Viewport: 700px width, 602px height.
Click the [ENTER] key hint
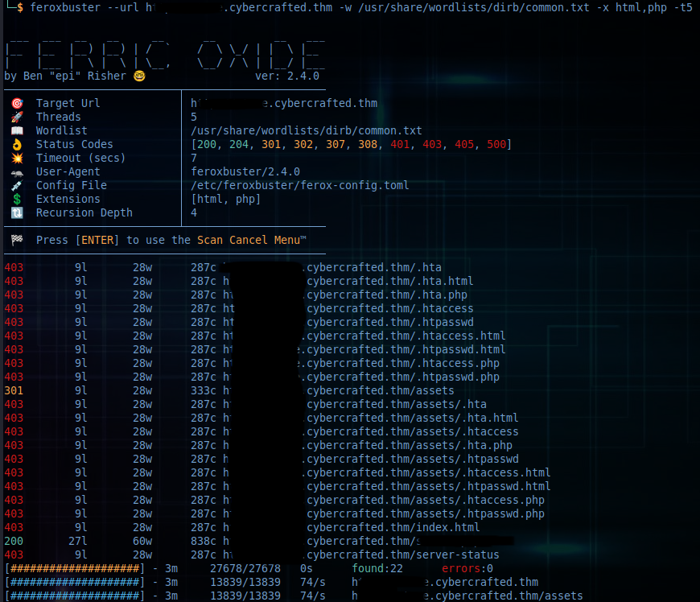pos(97,240)
